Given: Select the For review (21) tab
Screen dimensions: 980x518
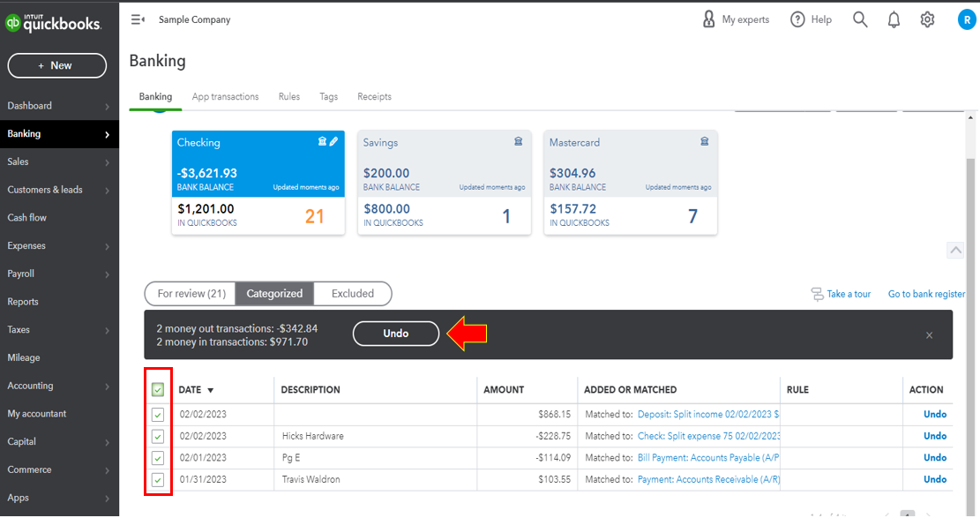Looking at the screenshot, I should (191, 293).
